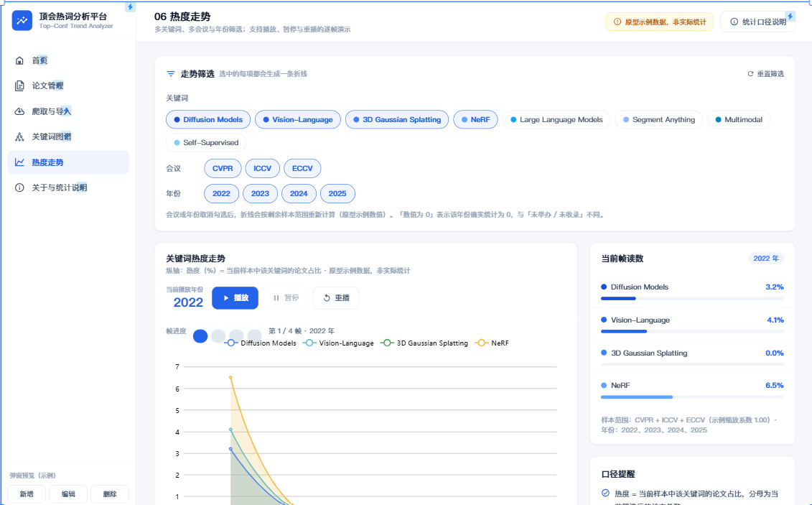Select the 爬取与导入 cloud icon

coord(19,111)
